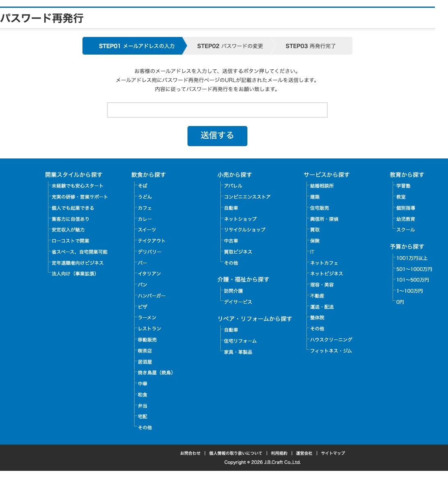This screenshot has height=477, width=448.
Task: Select the STEP02 パスワードの変更 step
Action: 230,46
